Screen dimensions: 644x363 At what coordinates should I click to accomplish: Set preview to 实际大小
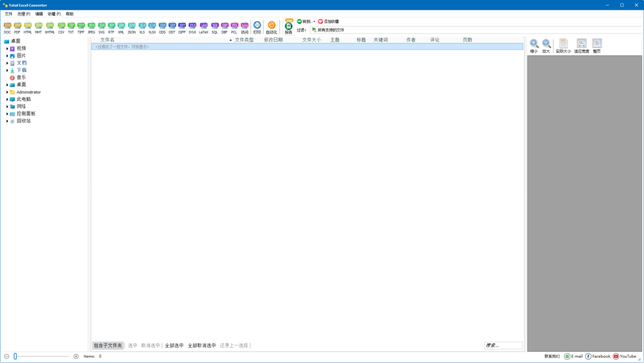[563, 46]
